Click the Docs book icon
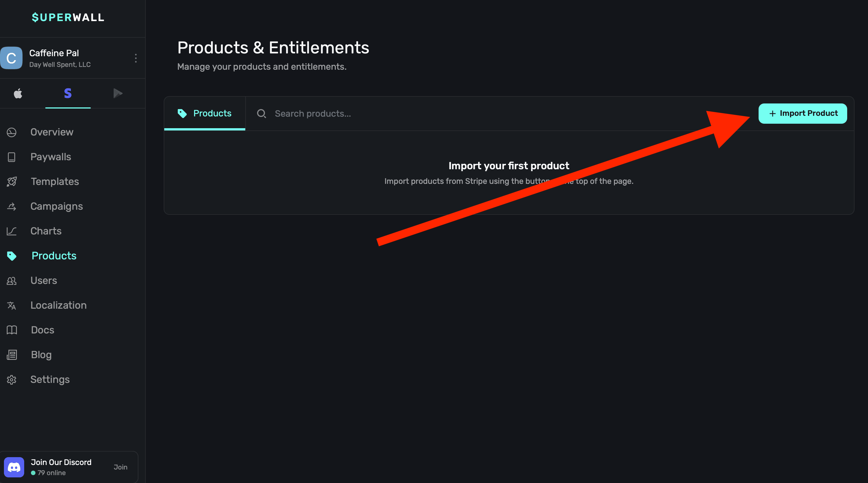868x483 pixels. (12, 330)
